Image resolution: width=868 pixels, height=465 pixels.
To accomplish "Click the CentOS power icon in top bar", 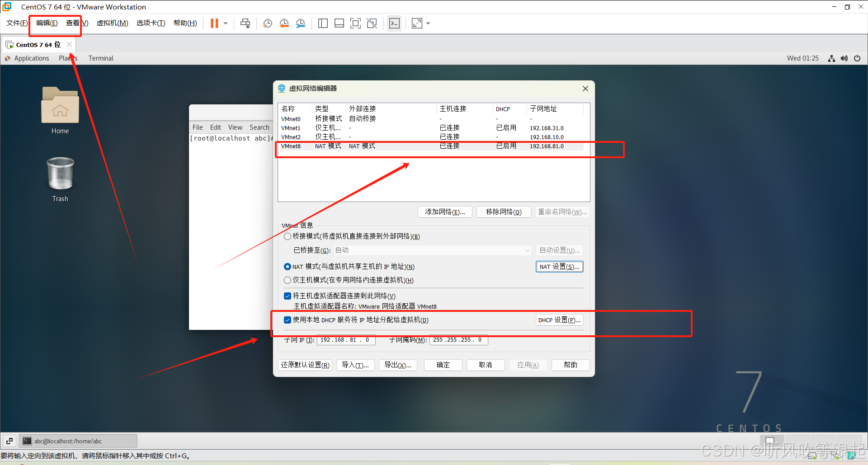I will [857, 58].
